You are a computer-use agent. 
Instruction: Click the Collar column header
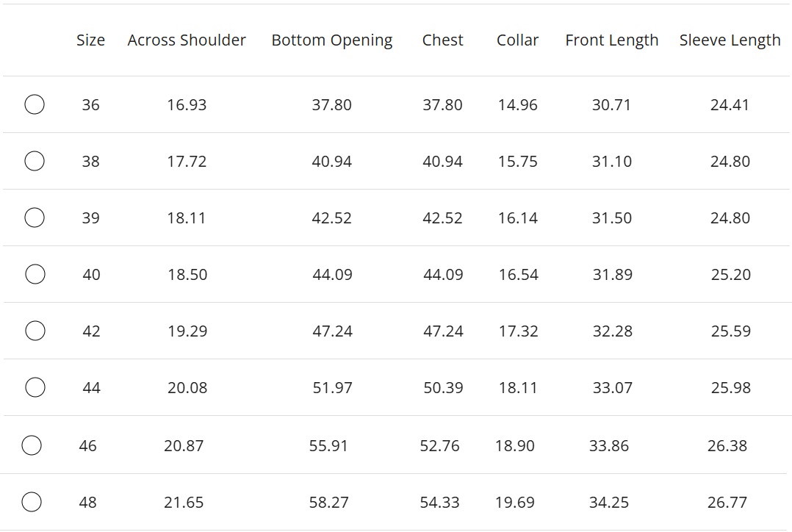(517, 40)
